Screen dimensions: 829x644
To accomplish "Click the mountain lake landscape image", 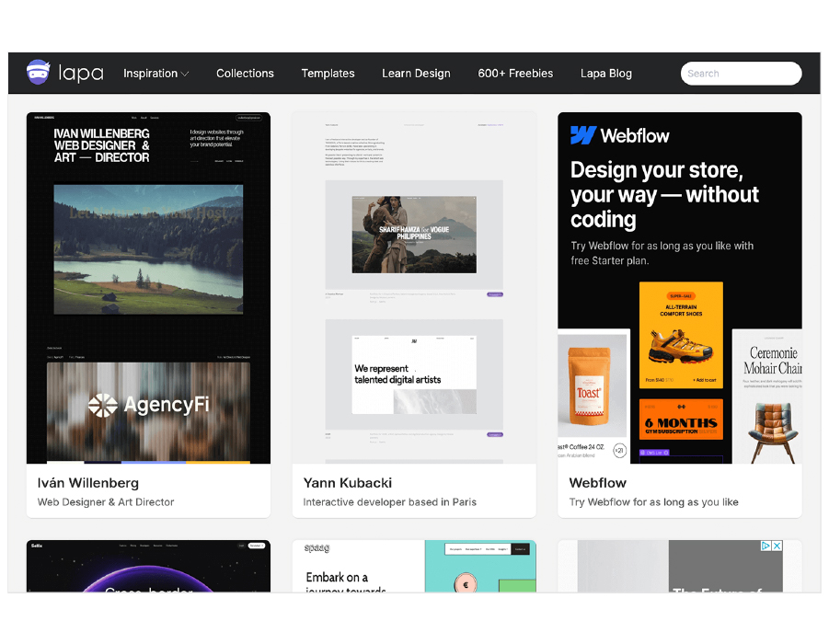I will click(x=148, y=249).
